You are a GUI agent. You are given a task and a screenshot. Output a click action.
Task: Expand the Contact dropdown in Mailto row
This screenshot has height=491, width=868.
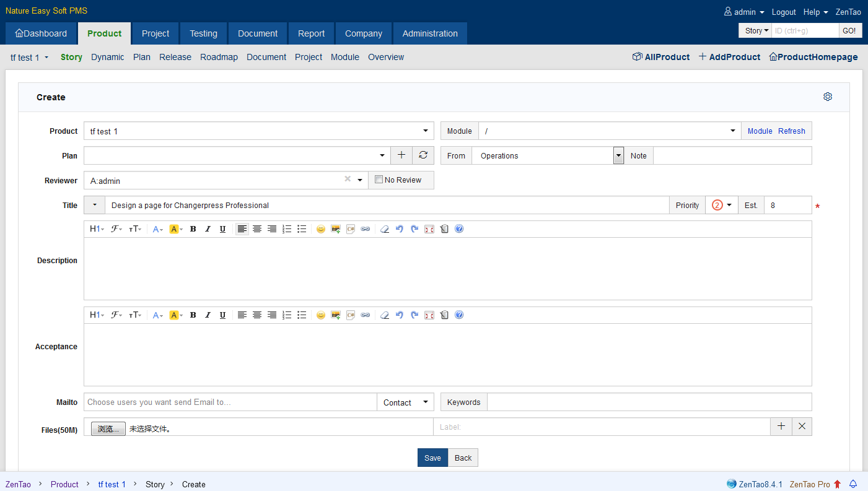click(405, 402)
